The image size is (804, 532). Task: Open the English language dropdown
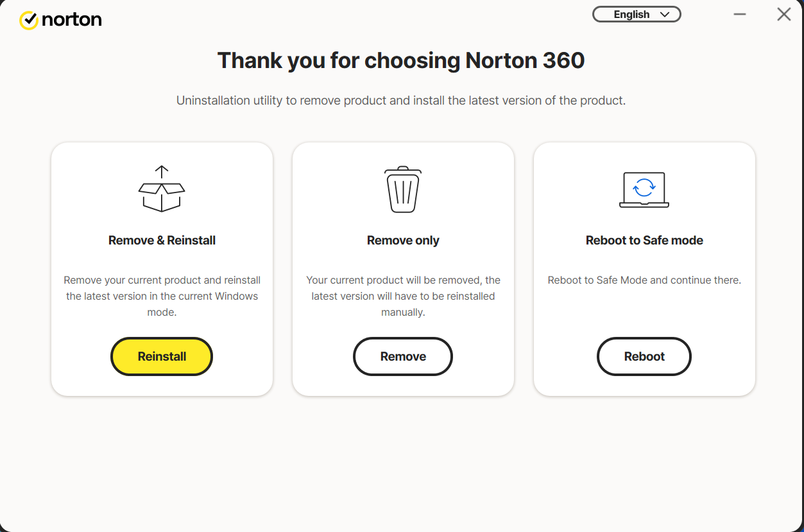[x=631, y=14]
